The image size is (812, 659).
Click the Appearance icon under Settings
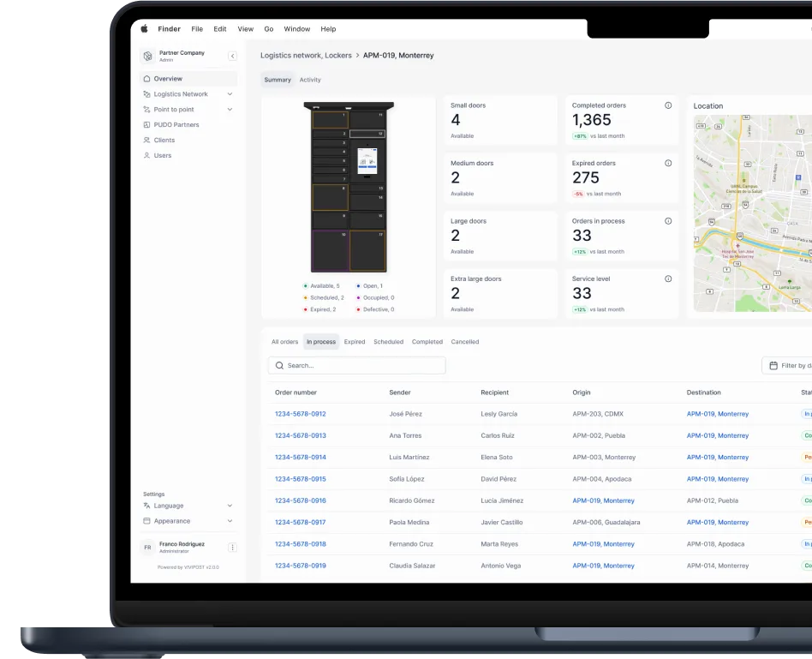(147, 521)
